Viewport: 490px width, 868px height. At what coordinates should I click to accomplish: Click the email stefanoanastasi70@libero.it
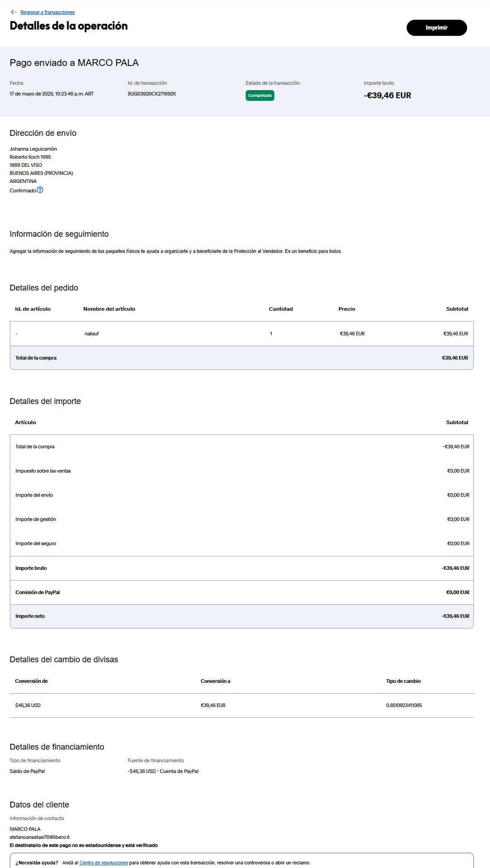coord(39,837)
